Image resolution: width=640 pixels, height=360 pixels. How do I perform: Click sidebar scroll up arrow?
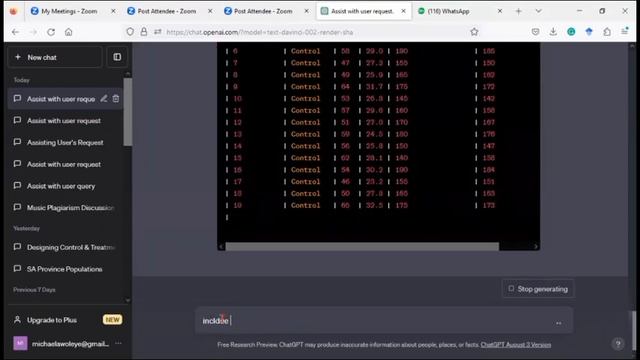click(x=128, y=74)
